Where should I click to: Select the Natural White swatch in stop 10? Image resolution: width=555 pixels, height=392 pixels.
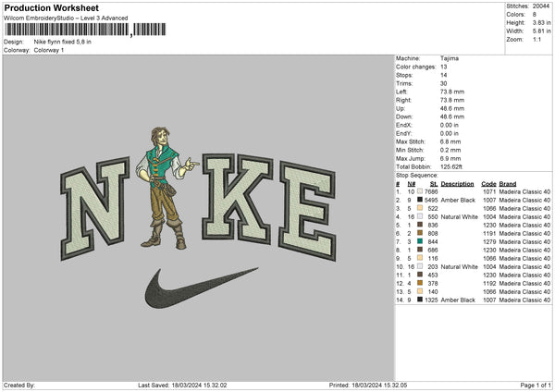coord(419,266)
